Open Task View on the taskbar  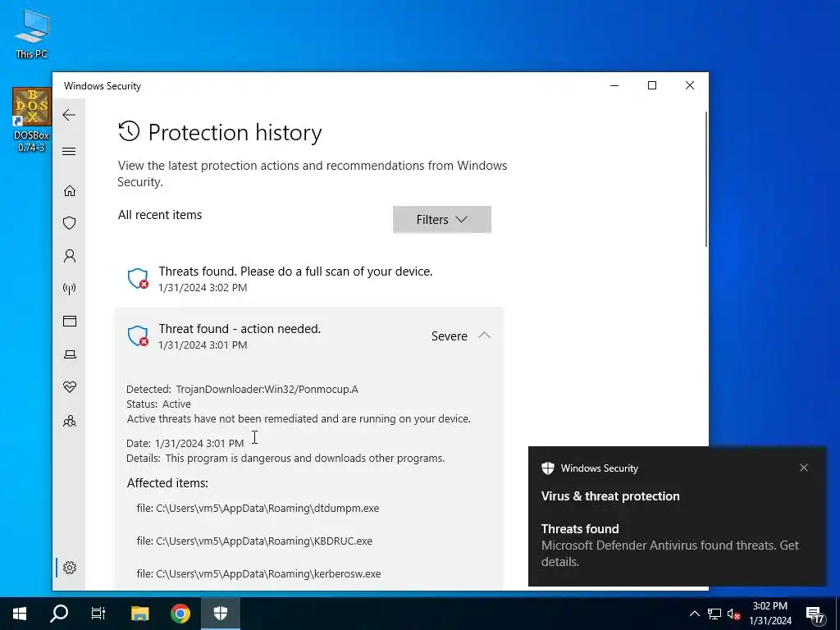point(98,614)
